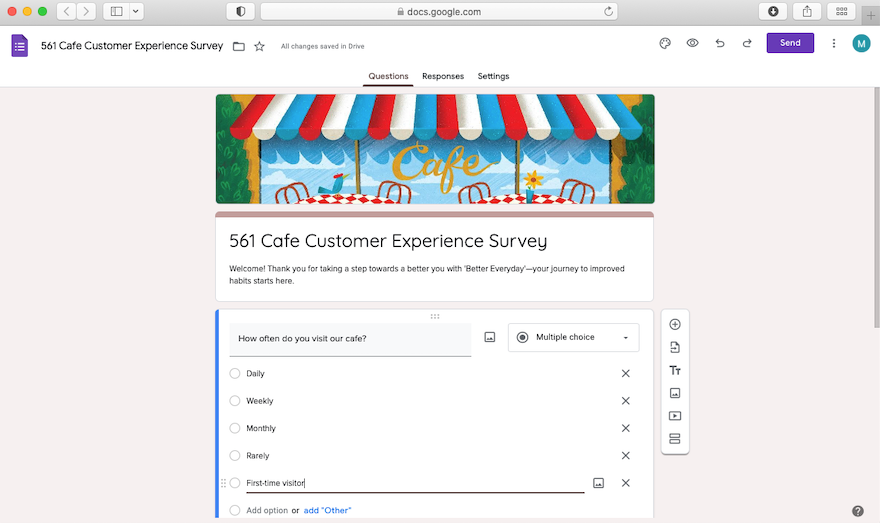Click the add "Other" link
The image size is (880, 523).
click(328, 510)
